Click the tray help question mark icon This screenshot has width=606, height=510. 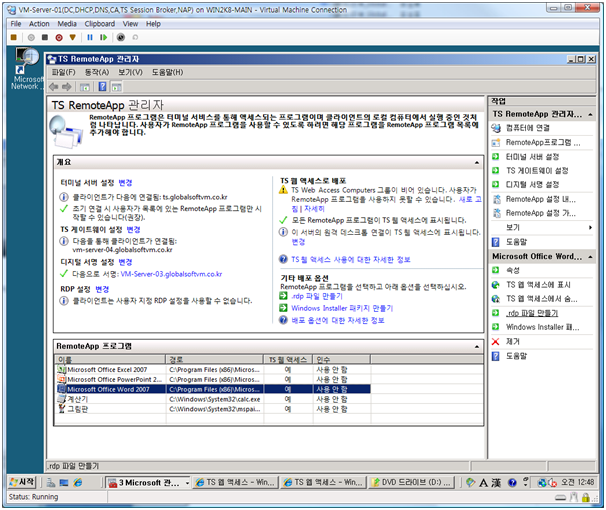(512, 483)
